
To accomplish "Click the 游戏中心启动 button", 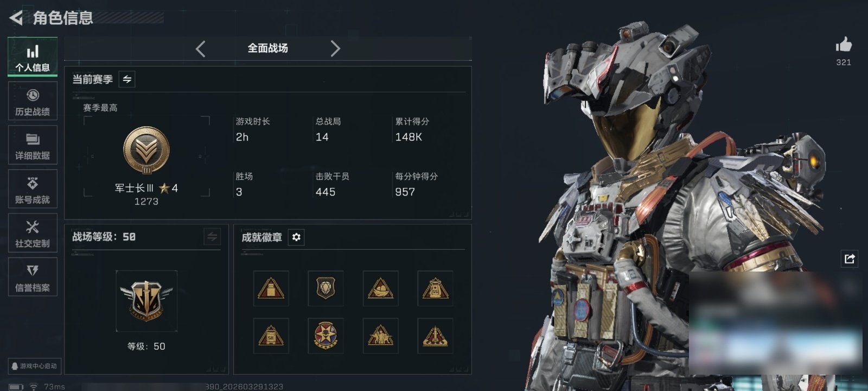I will 34,366.
